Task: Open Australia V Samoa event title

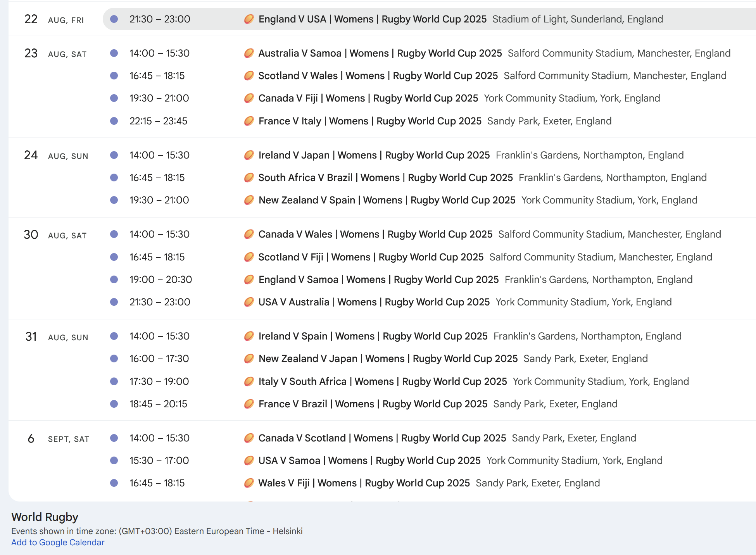Action: point(380,53)
